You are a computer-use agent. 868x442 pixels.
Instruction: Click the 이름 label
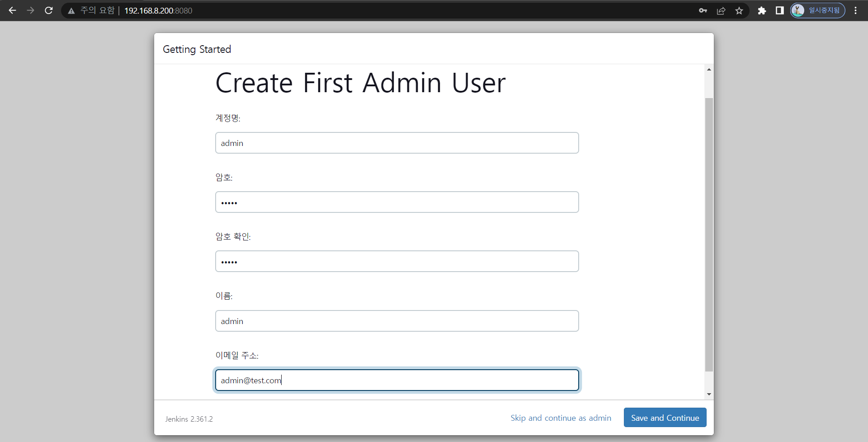pyautogui.click(x=224, y=296)
